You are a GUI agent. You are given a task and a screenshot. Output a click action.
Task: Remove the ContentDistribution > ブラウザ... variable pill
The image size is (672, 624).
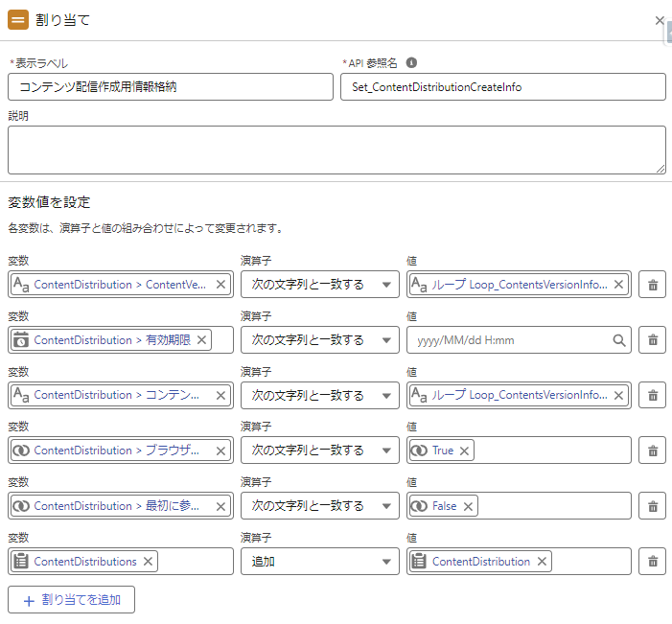click(x=220, y=451)
